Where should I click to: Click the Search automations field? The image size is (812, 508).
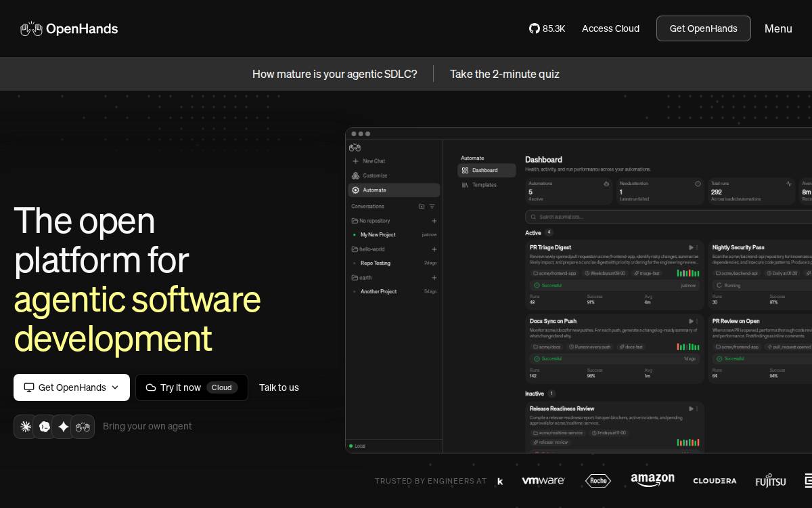click(669, 217)
